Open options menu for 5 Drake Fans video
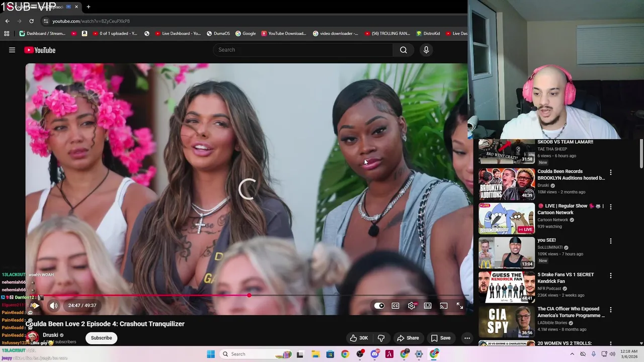 click(611, 276)
